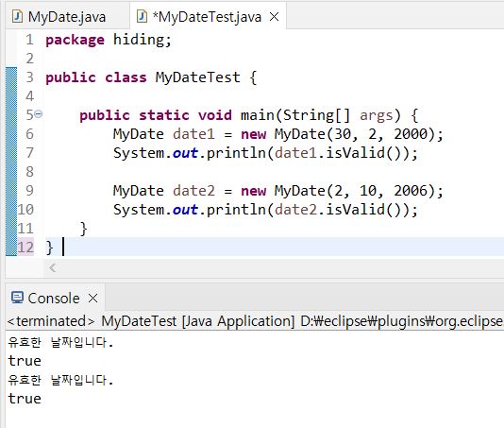Click line number 9 in the gutter

29,191
